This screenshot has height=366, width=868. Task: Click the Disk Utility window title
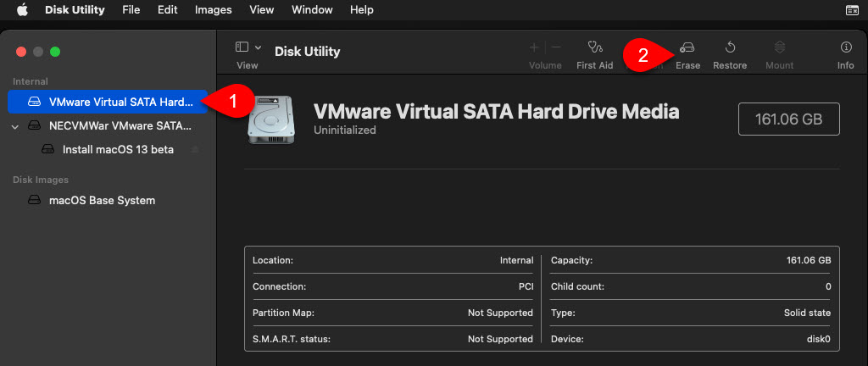pyautogui.click(x=307, y=52)
